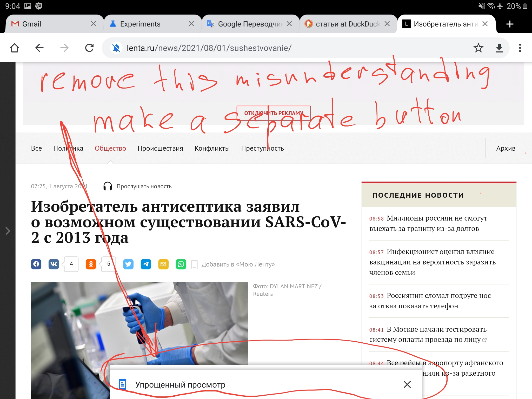Share article on Odnoklassniki

click(x=91, y=264)
